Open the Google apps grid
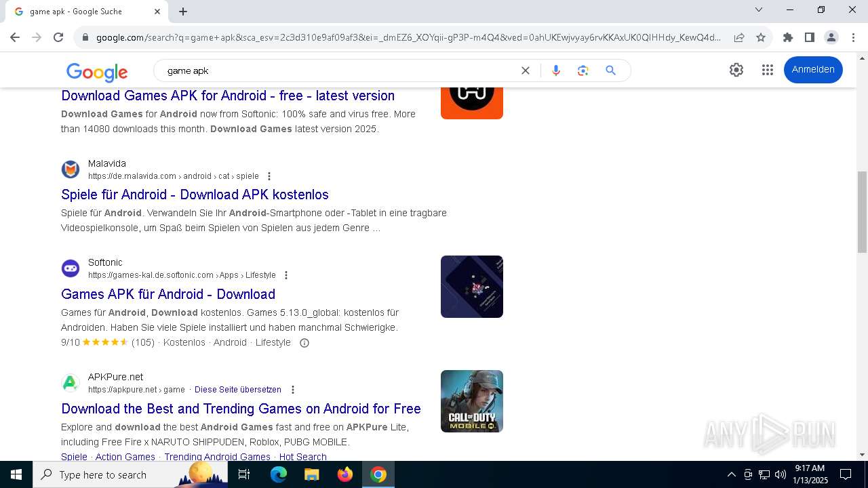Image resolution: width=868 pixels, height=488 pixels. click(768, 70)
